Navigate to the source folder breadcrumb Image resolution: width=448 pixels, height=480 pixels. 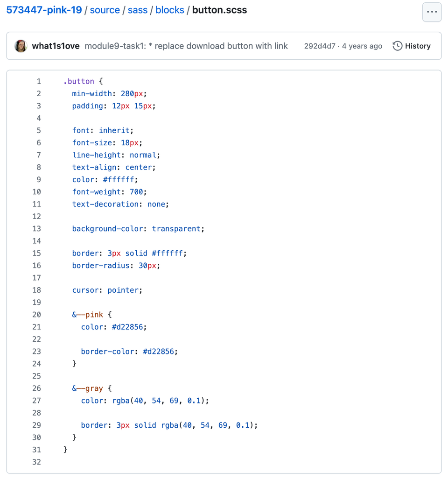tap(105, 10)
